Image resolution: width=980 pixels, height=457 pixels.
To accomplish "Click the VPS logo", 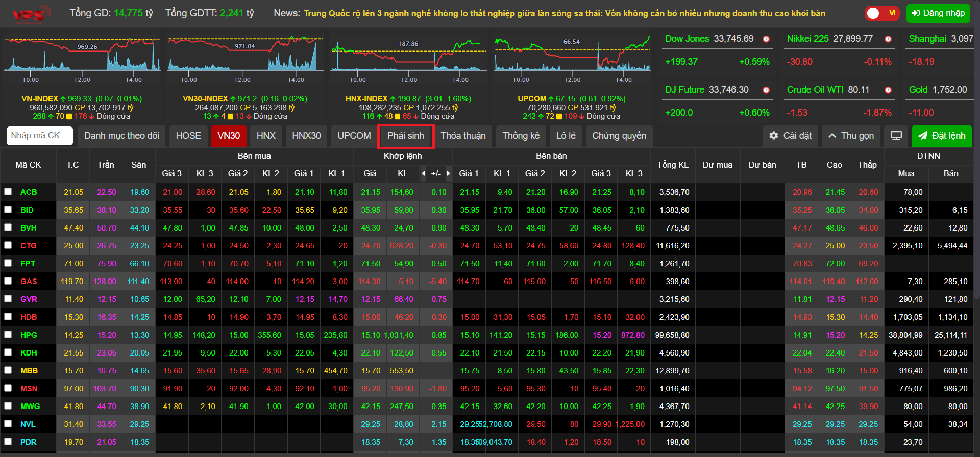I will pyautogui.click(x=31, y=14).
